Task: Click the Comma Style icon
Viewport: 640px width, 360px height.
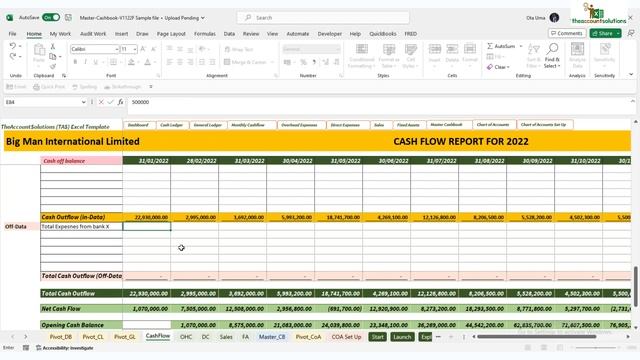Action: 314,62
